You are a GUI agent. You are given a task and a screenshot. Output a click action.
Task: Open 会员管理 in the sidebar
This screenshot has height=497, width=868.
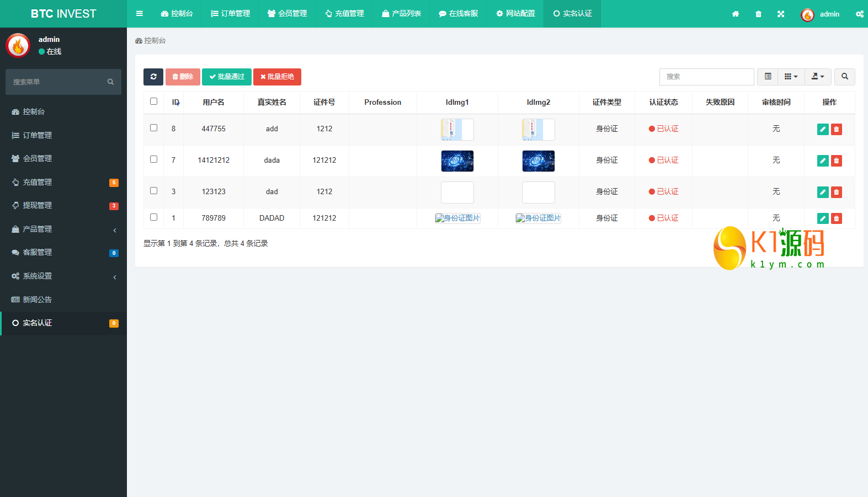pyautogui.click(x=63, y=158)
